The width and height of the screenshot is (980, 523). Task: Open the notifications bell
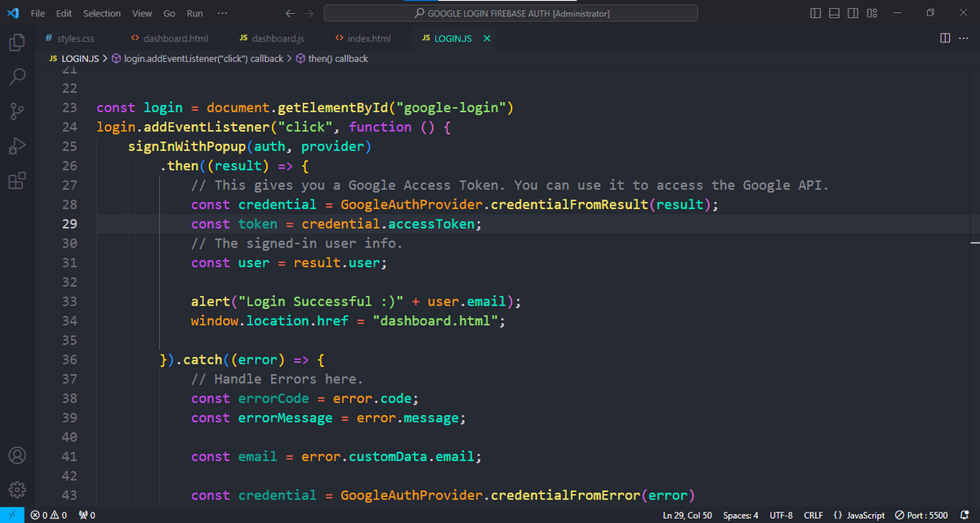click(964, 516)
